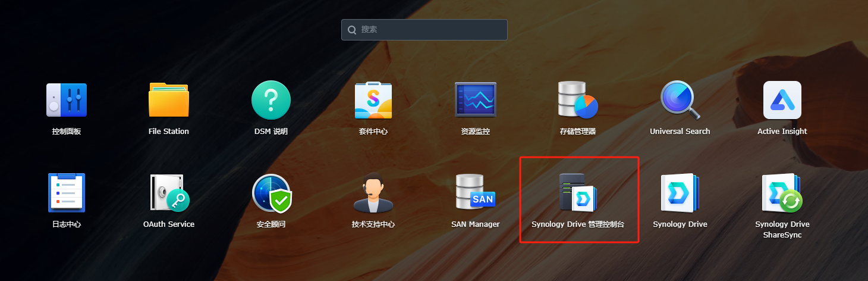Image resolution: width=868 pixels, height=281 pixels.
Task: Click the 存储管理器 text label
Action: click(x=578, y=132)
